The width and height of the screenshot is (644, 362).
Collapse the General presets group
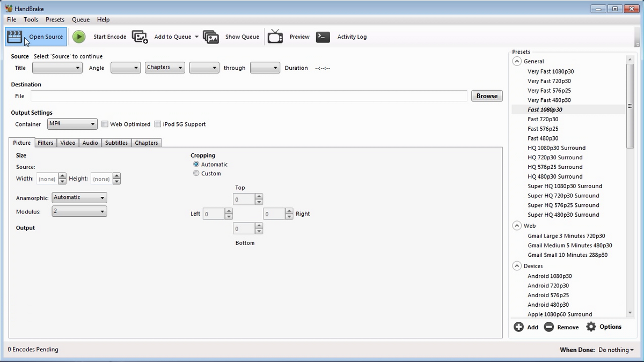(x=517, y=61)
